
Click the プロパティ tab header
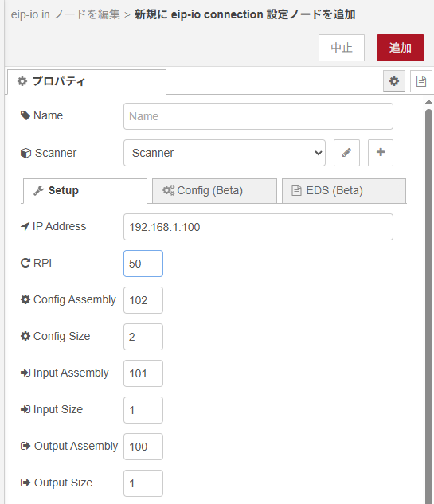tap(87, 81)
